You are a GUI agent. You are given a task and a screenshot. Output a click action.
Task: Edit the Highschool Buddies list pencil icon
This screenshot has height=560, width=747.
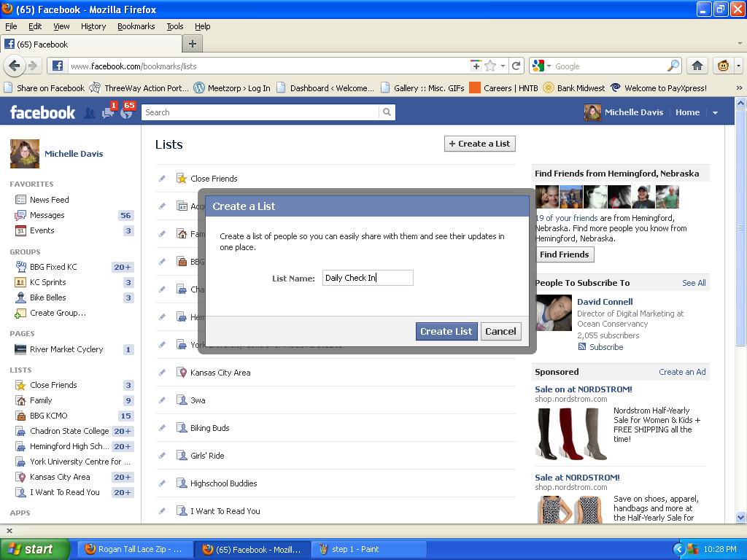click(163, 483)
